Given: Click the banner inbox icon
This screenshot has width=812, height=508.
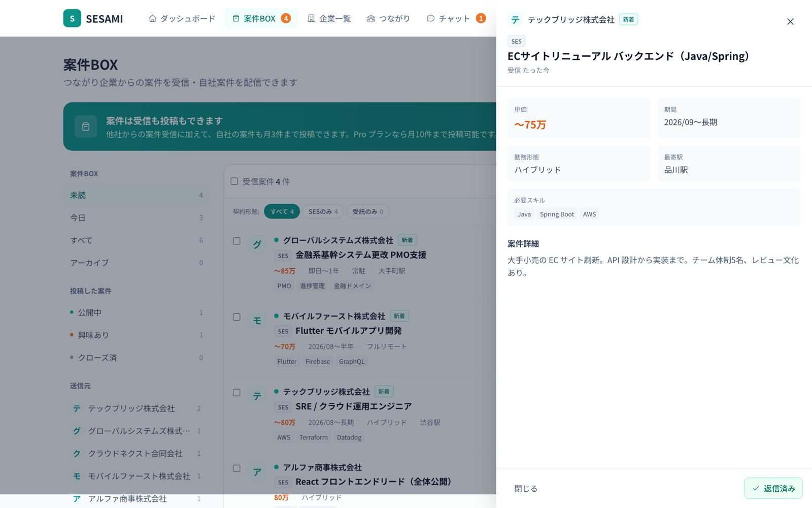Looking at the screenshot, I should (86, 126).
